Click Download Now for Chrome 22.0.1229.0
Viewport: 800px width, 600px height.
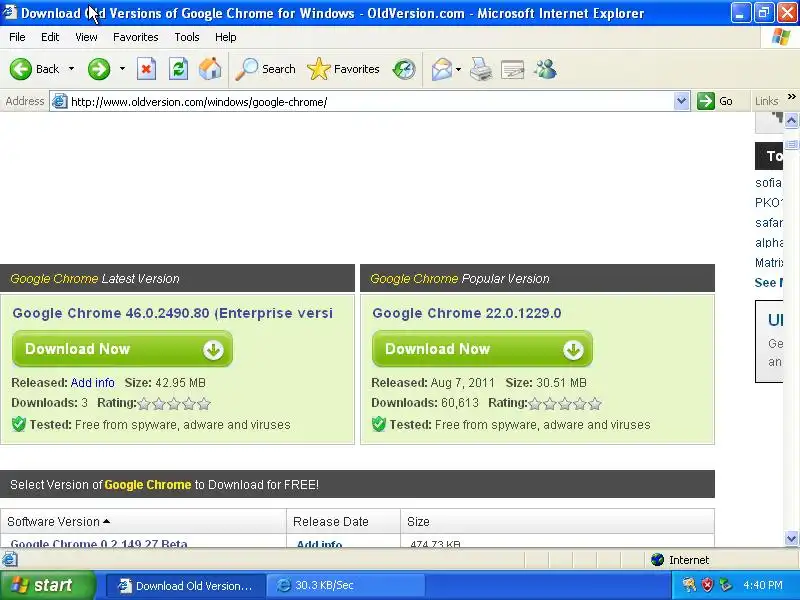click(482, 348)
